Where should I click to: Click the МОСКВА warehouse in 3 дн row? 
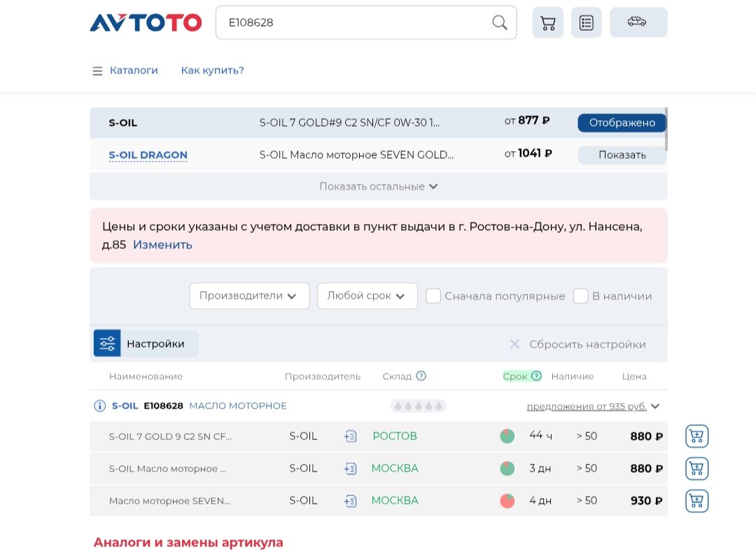tap(394, 468)
